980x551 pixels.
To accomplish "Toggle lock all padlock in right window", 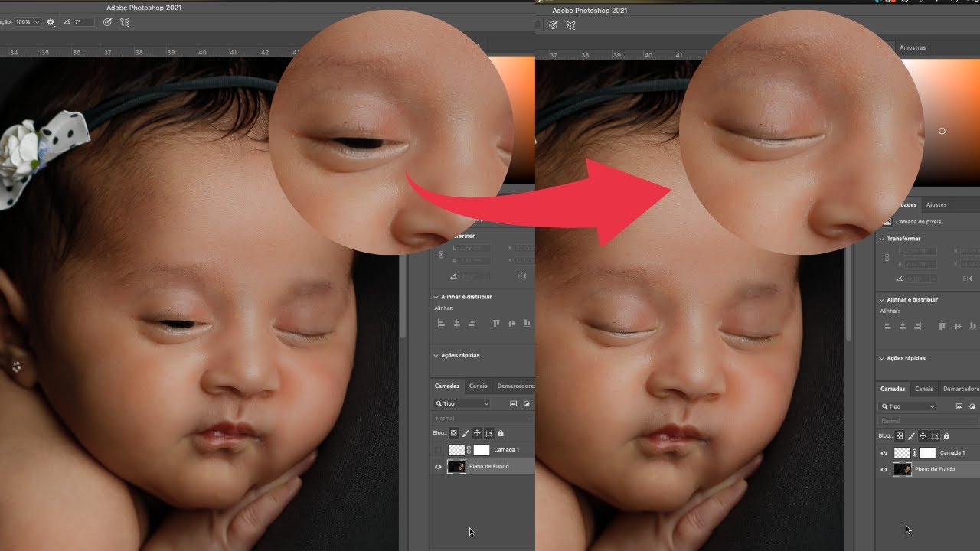I will (x=946, y=436).
